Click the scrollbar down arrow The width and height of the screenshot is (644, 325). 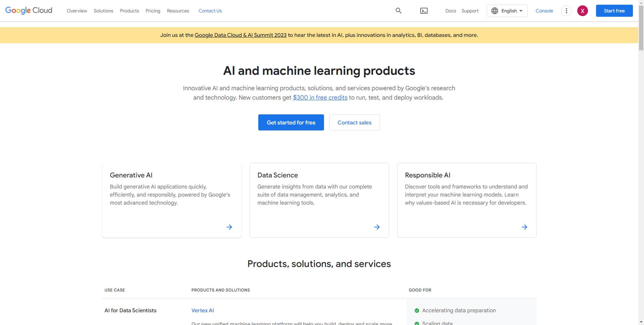641,322
